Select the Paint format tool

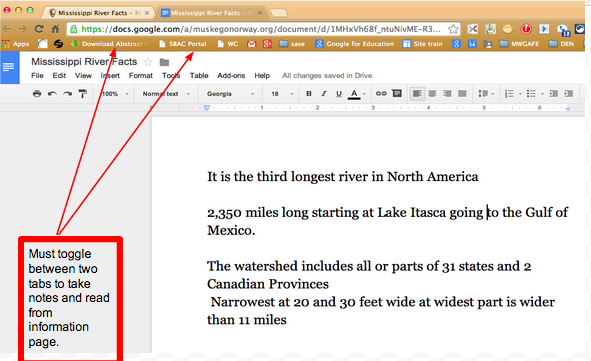pyautogui.click(x=83, y=94)
